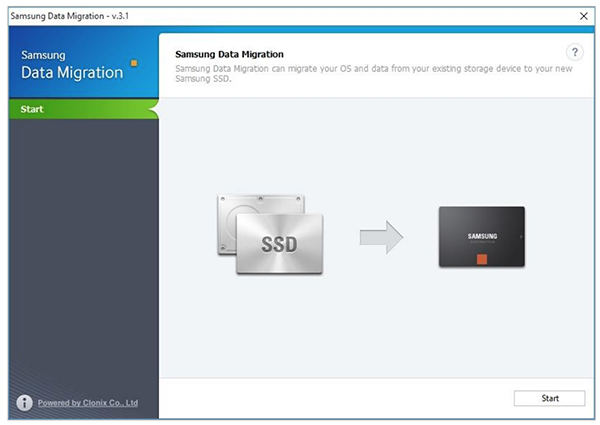Click the bold Samsung Data Migration heading
Image resolution: width=600 pixels, height=425 pixels.
[x=229, y=54]
